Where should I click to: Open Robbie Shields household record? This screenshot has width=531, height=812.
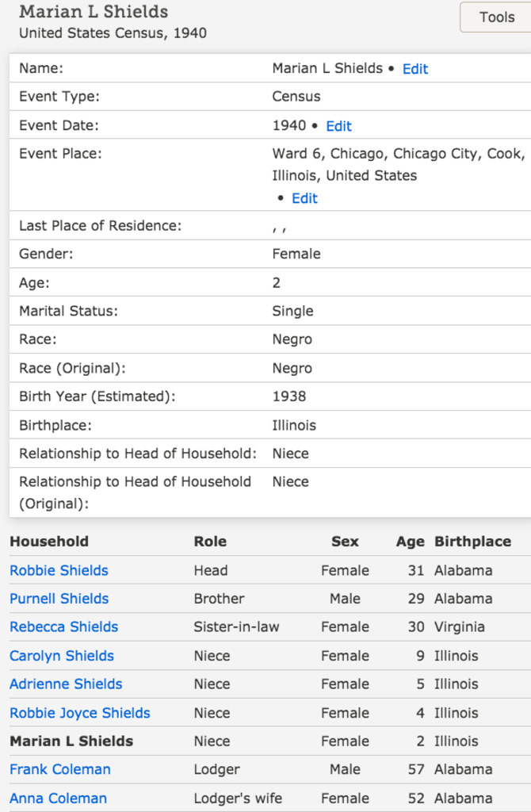point(59,570)
